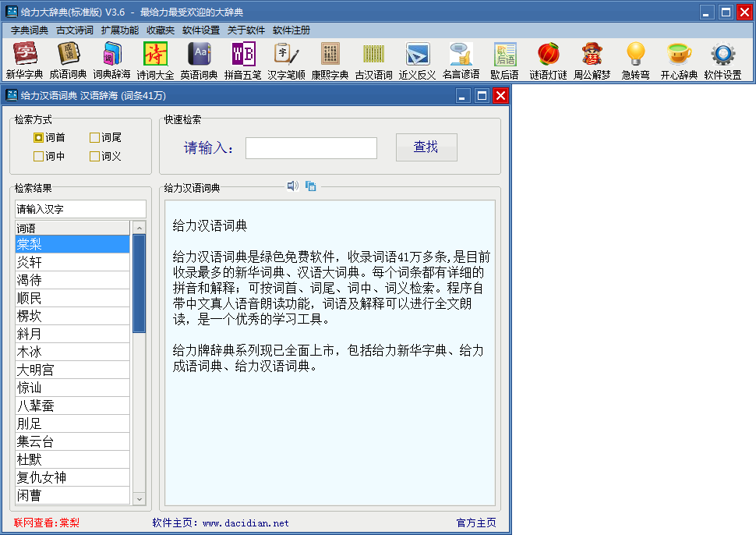The image size is (756, 535).
Task: Enable the 词义 search option
Action: point(95,156)
